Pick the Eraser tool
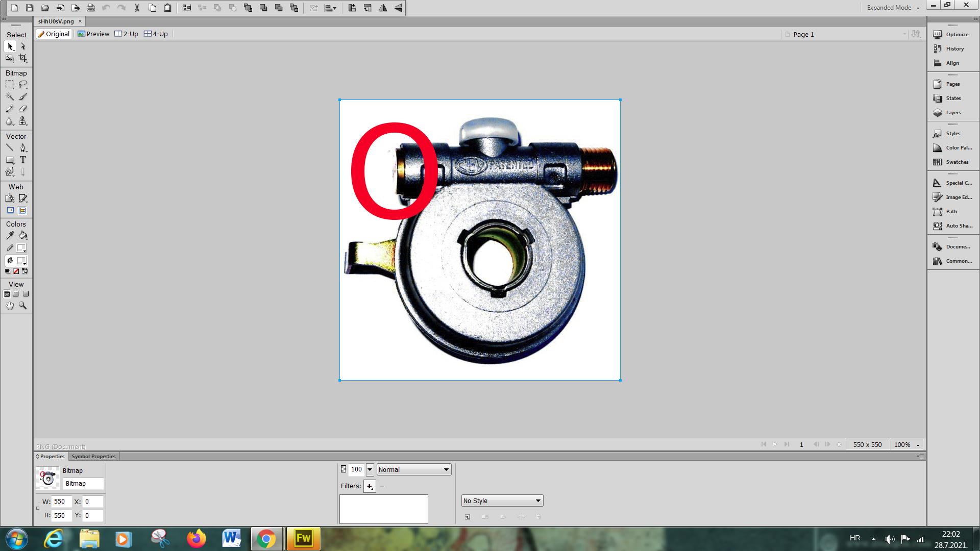The width and height of the screenshot is (980, 551). coord(23,109)
